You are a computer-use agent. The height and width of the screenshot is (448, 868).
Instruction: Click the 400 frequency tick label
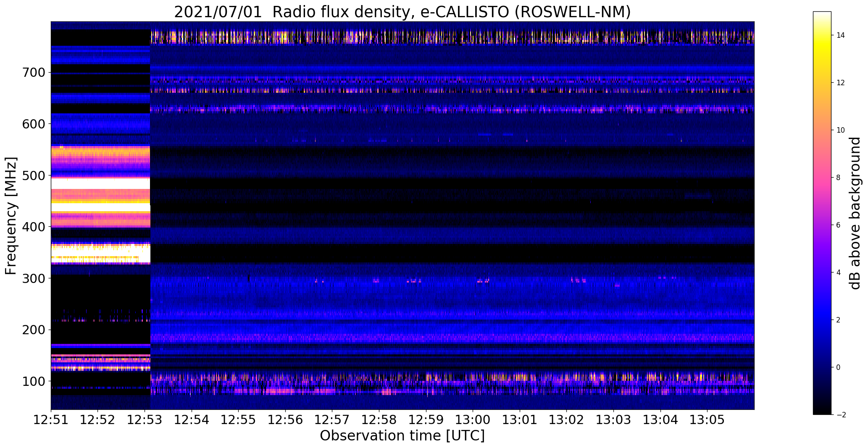33,227
